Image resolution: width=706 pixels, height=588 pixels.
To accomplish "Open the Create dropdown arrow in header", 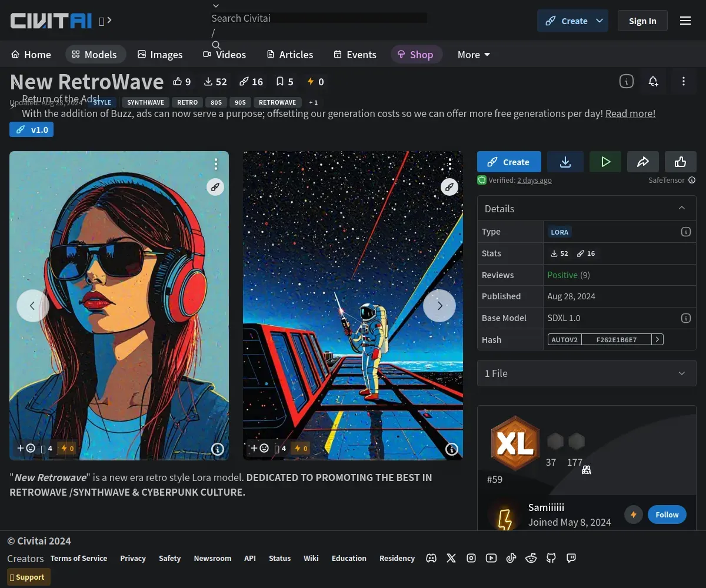I will point(600,21).
